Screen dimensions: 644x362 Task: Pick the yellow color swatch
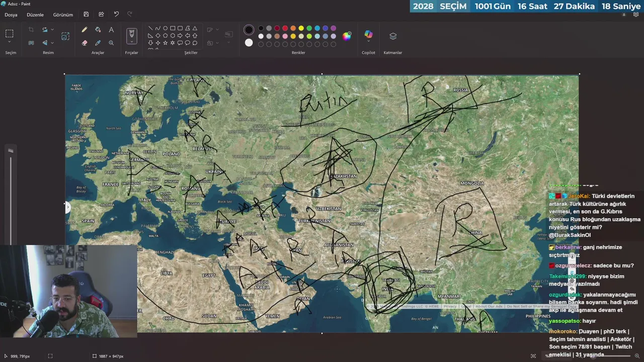click(301, 28)
